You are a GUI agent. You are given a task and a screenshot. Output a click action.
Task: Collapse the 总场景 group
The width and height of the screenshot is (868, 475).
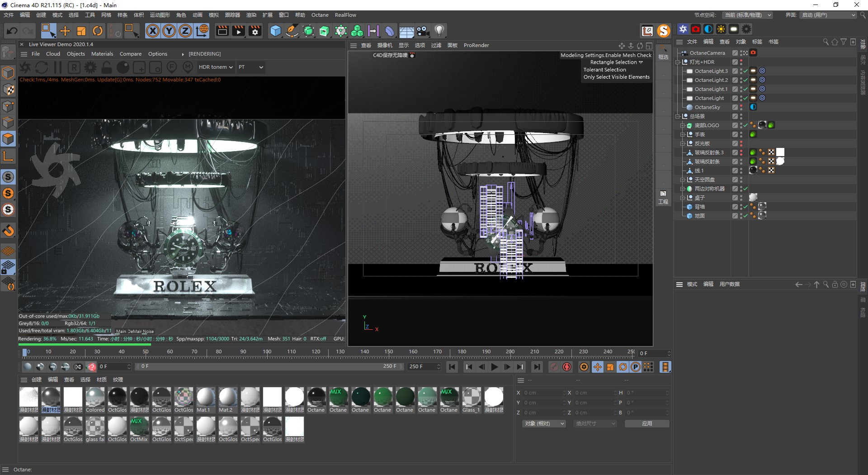[678, 116]
